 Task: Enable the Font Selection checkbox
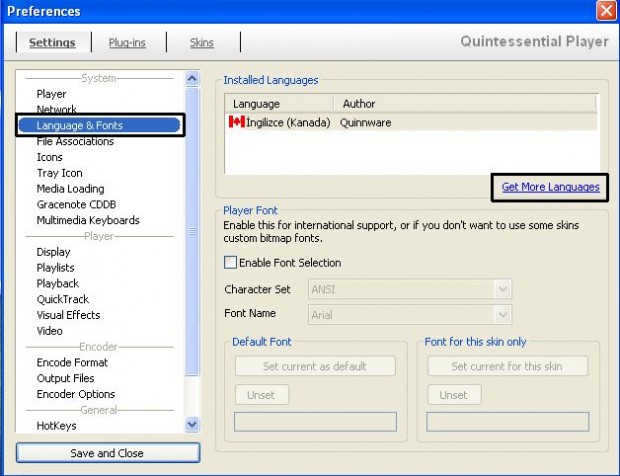point(230,263)
